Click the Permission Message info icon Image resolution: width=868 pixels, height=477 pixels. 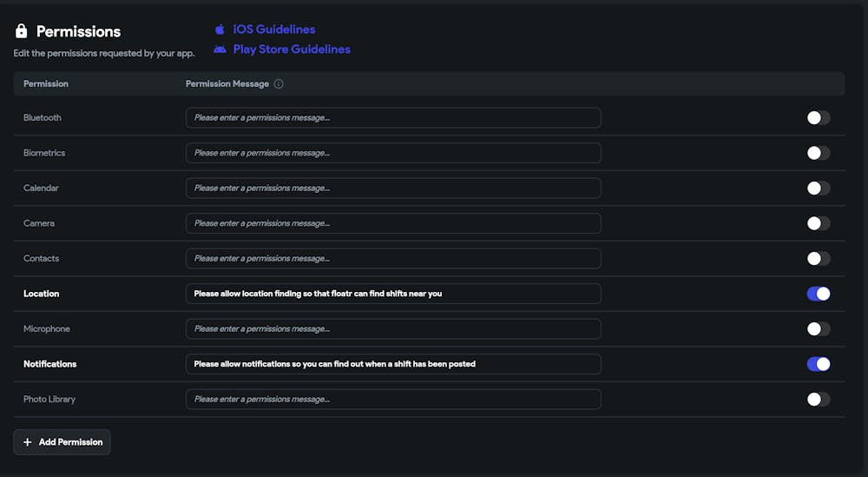279,84
